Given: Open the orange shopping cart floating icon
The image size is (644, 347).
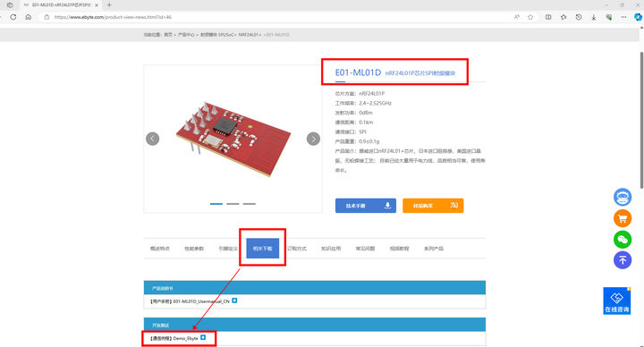Looking at the screenshot, I should click(x=623, y=218).
